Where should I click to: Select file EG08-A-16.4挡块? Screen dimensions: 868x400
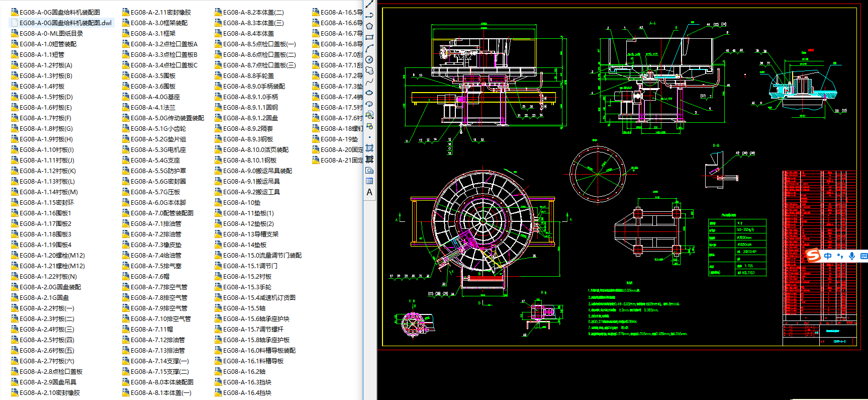coord(243,392)
